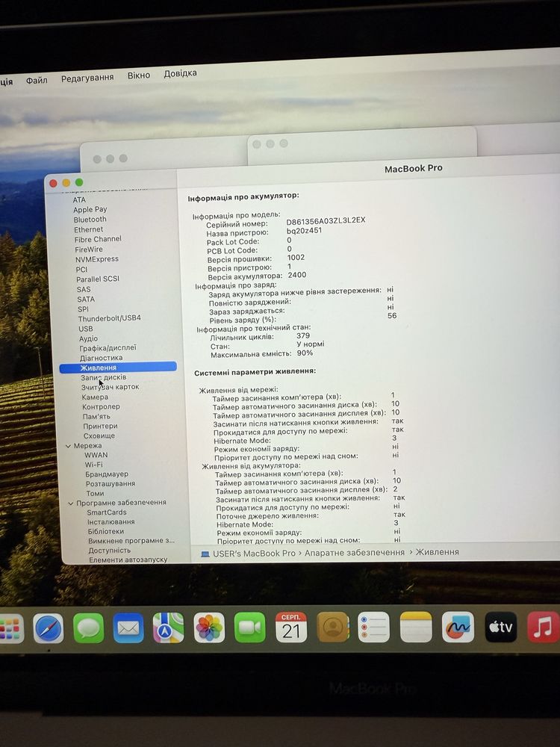Select Пам'ять in the sidebar
This screenshot has height=747, width=560.
[x=96, y=416]
